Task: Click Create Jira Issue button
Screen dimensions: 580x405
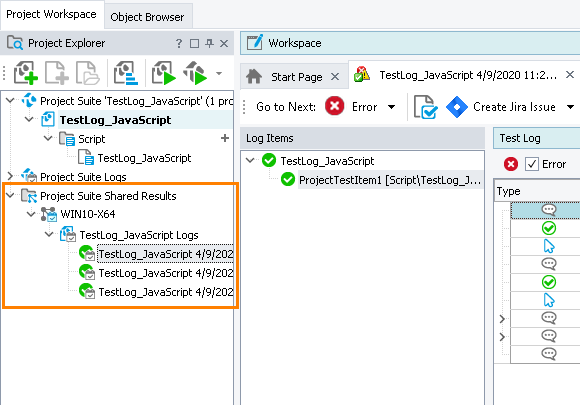Action: pos(501,107)
